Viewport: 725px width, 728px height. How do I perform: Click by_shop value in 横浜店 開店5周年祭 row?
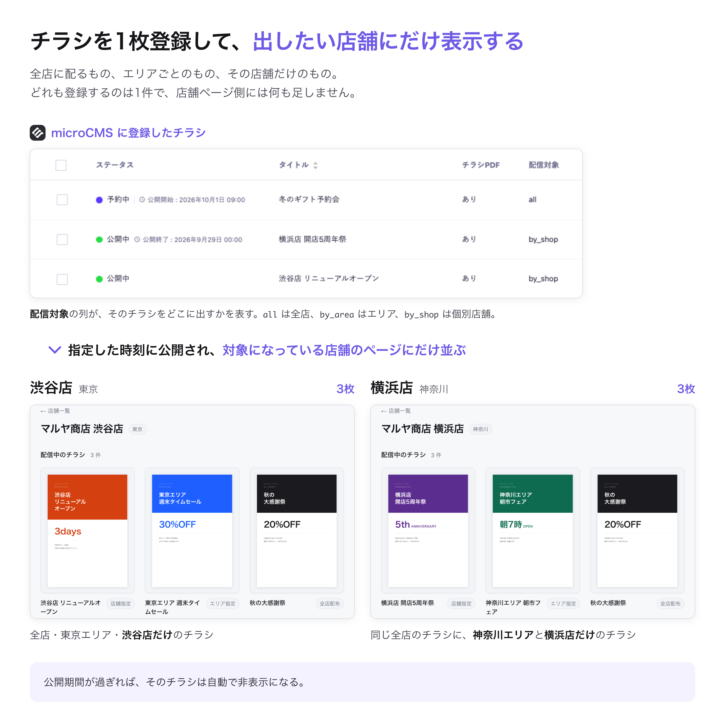543,240
